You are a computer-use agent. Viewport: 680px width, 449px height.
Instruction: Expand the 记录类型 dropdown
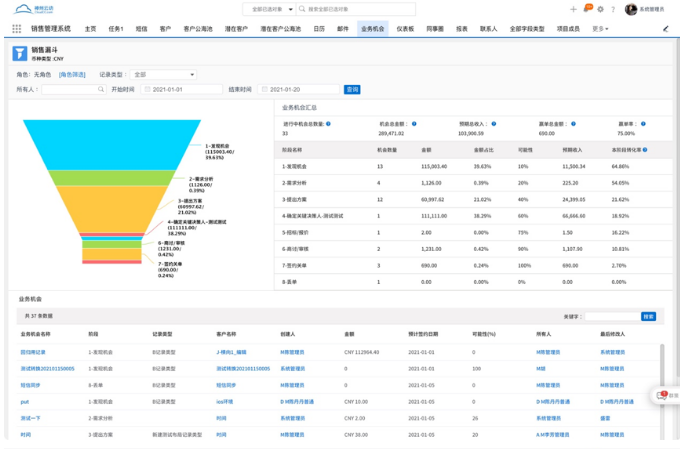click(164, 74)
